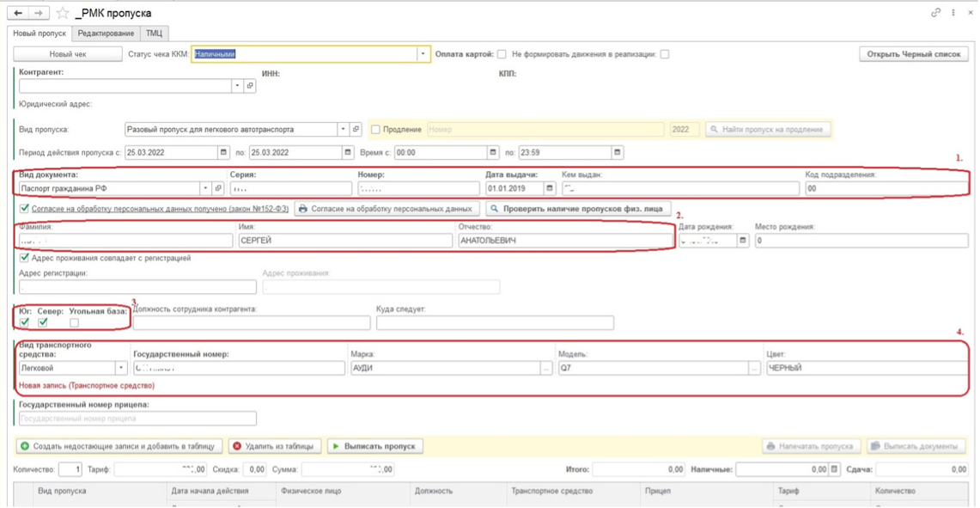Check the Угольная база checkbox
980x508 pixels.
pos(75,323)
